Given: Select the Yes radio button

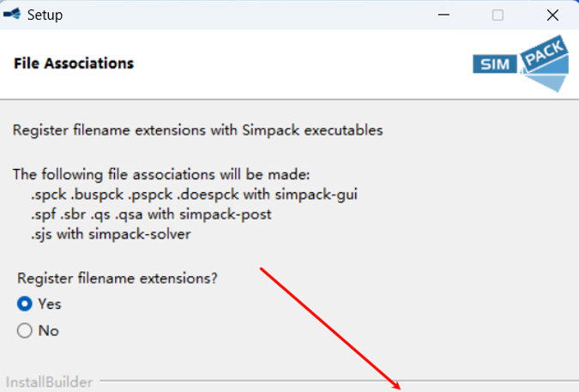Looking at the screenshot, I should (x=25, y=304).
